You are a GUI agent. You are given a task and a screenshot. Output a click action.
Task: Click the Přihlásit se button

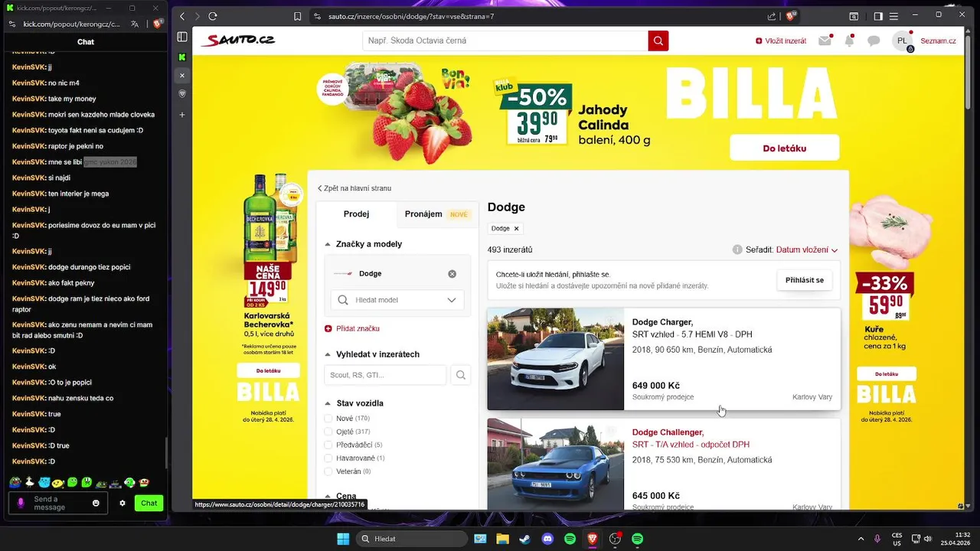(804, 280)
